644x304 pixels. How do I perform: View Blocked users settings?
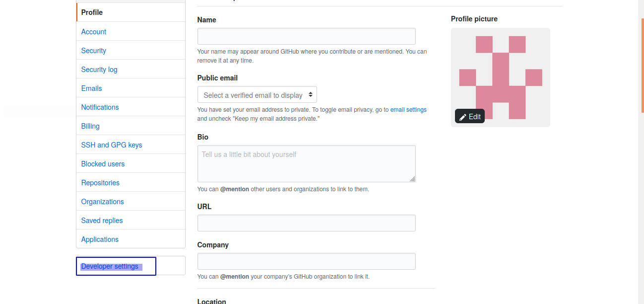(103, 164)
